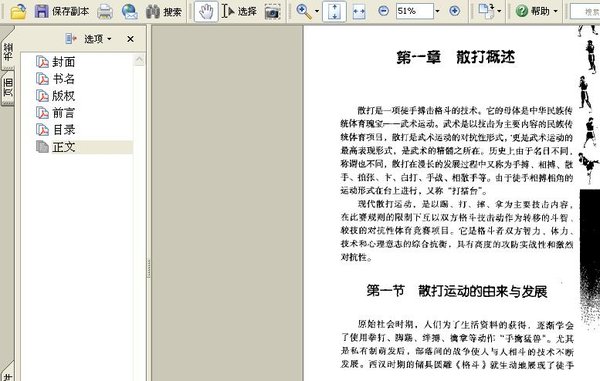Expand the rotate view dropdown arrow
The image size is (600, 381).
point(499,11)
